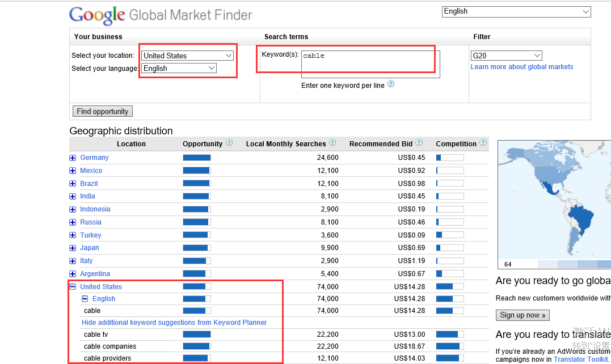Open the page language dropdown

pyautogui.click(x=516, y=12)
